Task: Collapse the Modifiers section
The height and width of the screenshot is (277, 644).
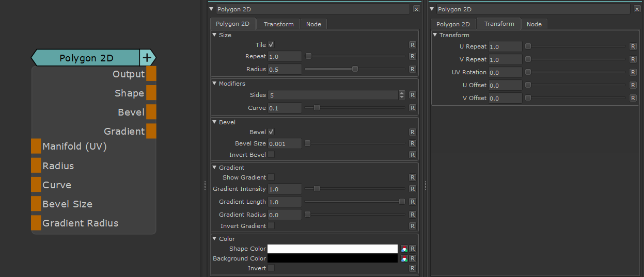Action: [214, 84]
